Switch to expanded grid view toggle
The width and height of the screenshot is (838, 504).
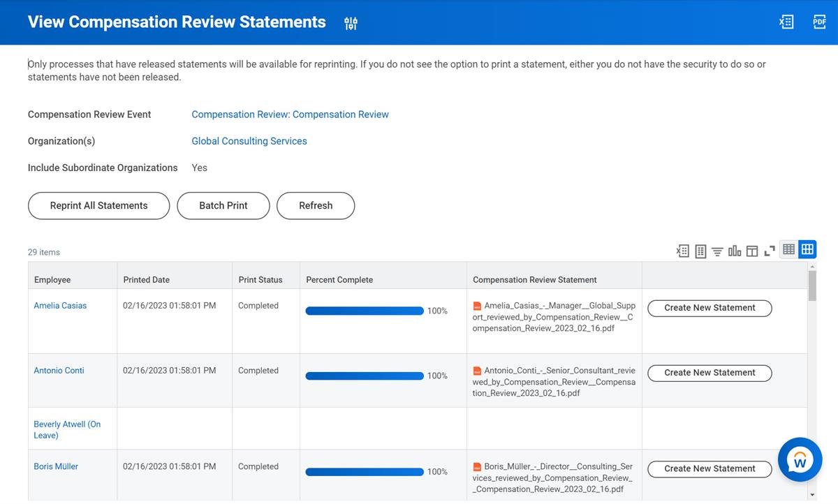(x=807, y=249)
